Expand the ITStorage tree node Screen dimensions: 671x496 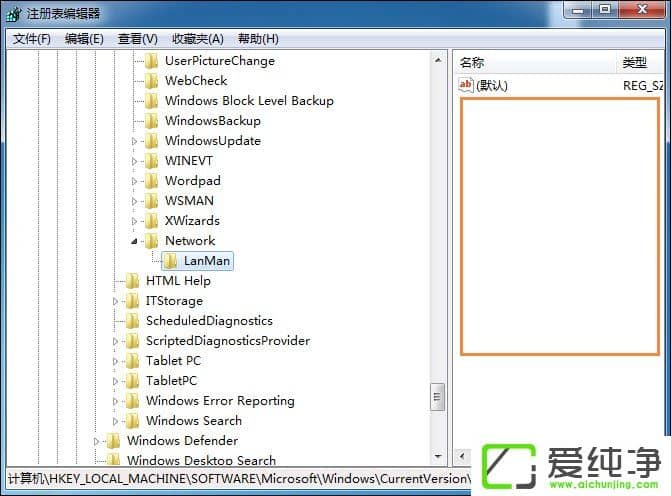(x=116, y=301)
